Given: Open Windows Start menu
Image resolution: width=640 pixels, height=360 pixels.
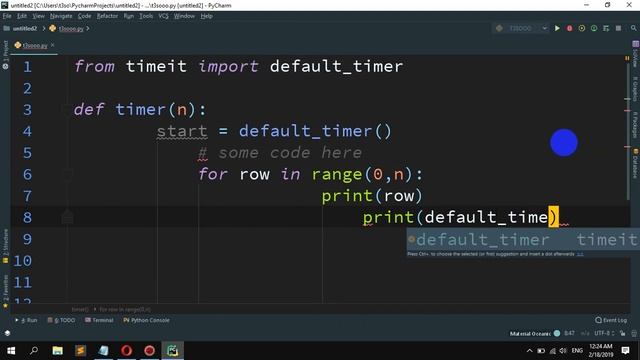Looking at the screenshot, I should coord(11,351).
